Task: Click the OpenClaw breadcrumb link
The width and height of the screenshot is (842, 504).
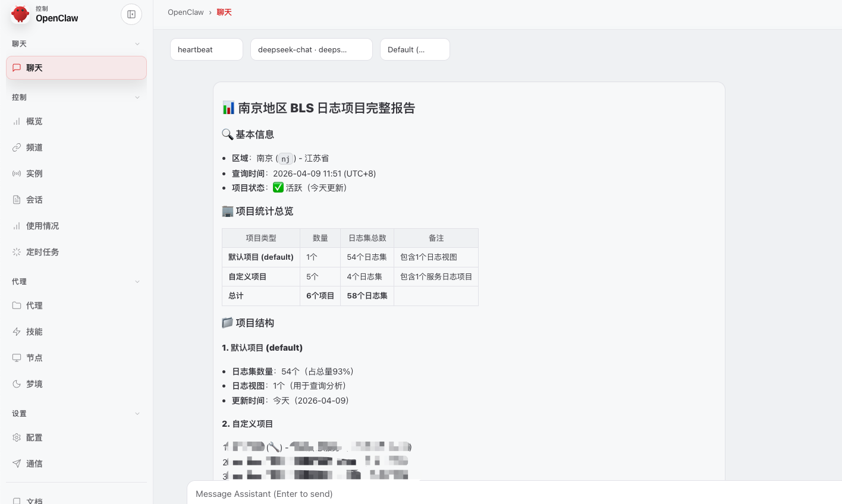Action: tap(186, 12)
